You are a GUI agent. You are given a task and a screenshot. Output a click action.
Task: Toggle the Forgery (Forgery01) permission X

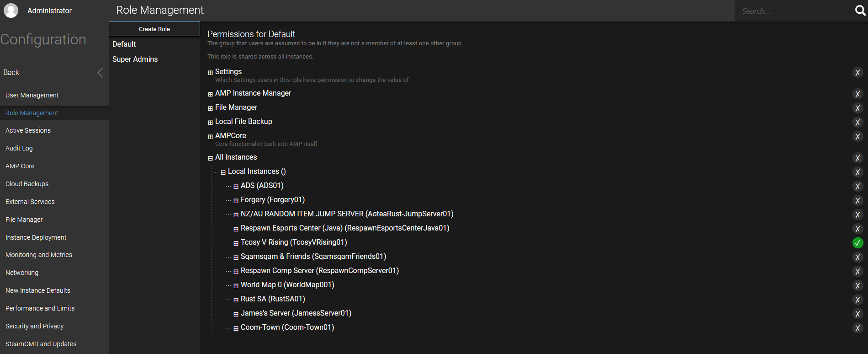click(857, 201)
